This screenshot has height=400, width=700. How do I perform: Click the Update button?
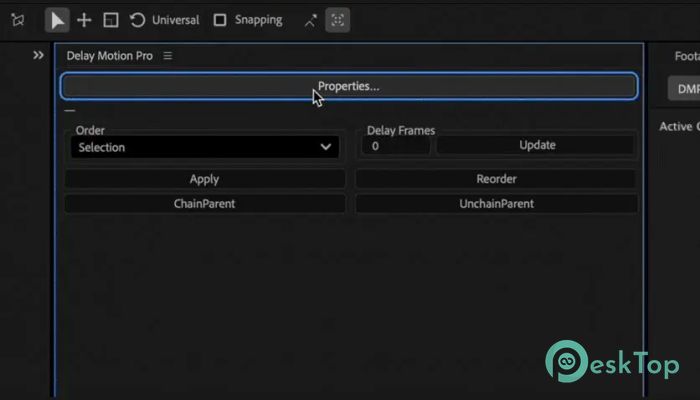535,145
